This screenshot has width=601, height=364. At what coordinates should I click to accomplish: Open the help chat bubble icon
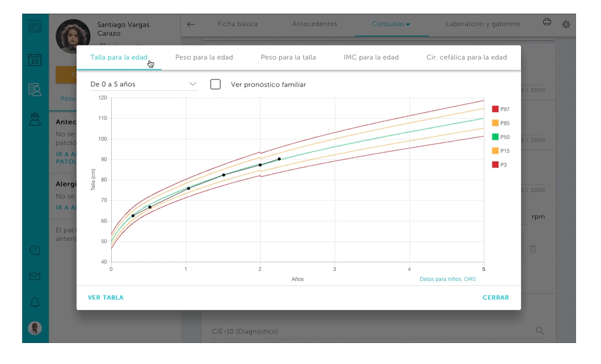[x=35, y=251]
